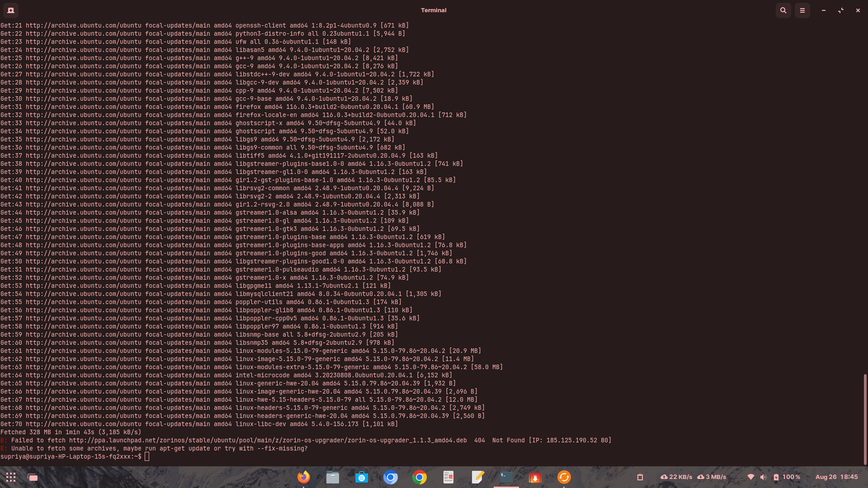
Task: Launch Firefox from the taskbar
Action: [304, 477]
